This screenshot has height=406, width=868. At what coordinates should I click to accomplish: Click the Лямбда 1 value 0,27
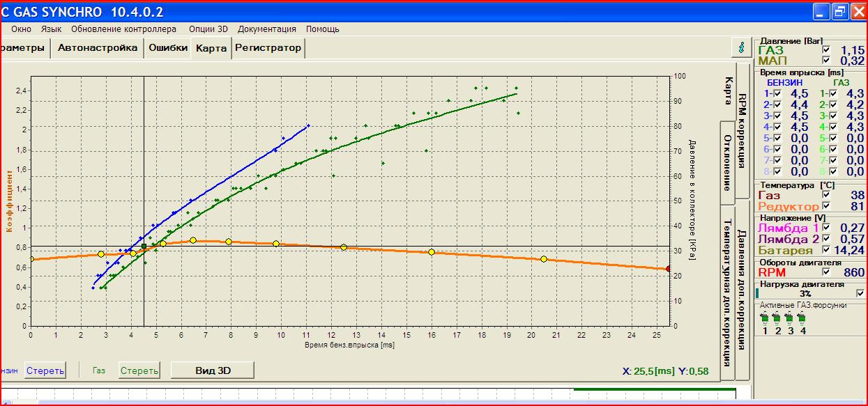click(x=852, y=228)
